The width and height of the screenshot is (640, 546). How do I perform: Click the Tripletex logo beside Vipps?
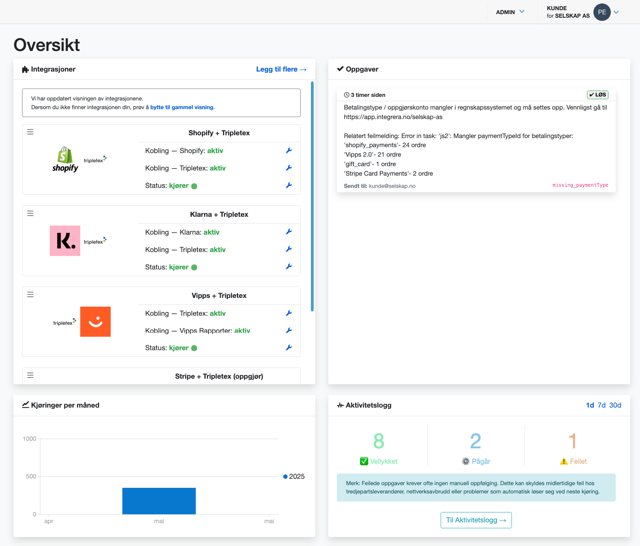click(64, 322)
